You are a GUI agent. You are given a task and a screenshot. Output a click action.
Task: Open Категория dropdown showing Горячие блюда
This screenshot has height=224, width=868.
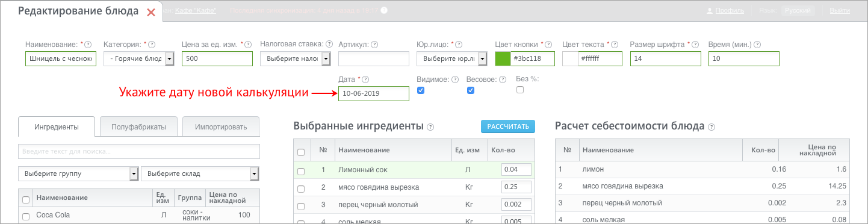pos(138,58)
